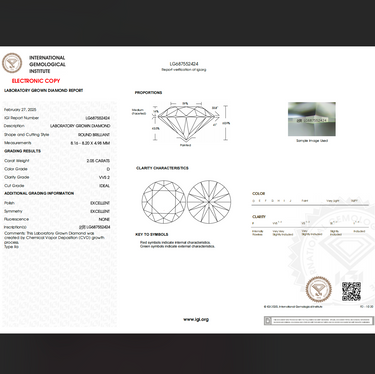Viewport: 375px width, 374px height.
Task: Click the inscription value LG687552424
Action: tap(95, 227)
